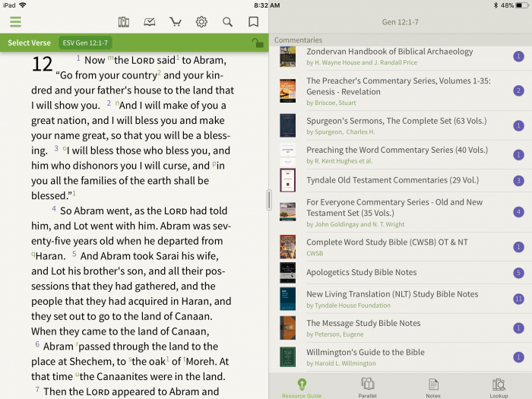Viewport: 532px width, 399px height.
Task: Tap the battery indicator in status bar
Action: [x=522, y=5]
